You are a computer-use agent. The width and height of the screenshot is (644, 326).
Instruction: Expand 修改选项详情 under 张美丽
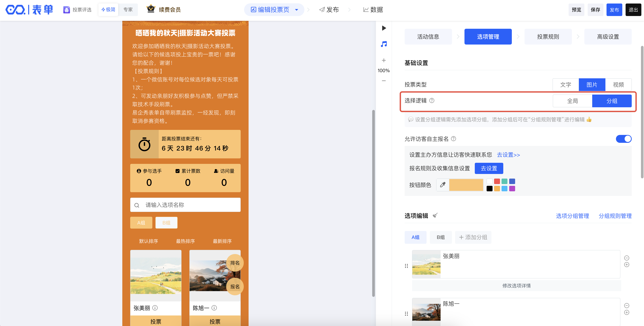[516, 285]
